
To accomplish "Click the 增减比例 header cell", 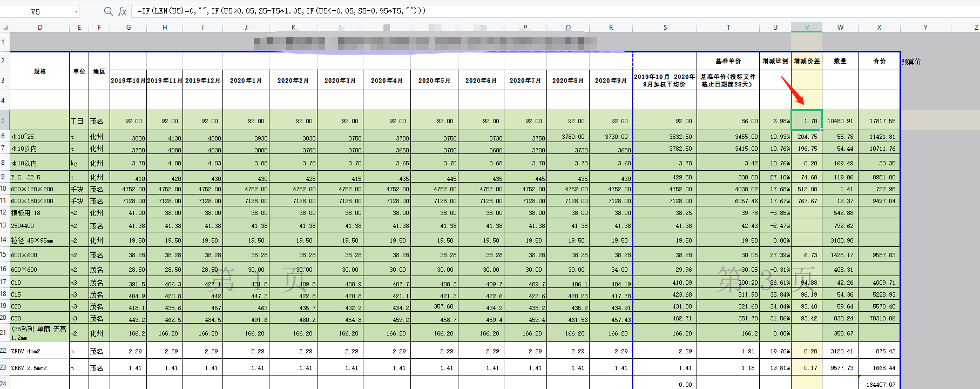I will coord(775,61).
